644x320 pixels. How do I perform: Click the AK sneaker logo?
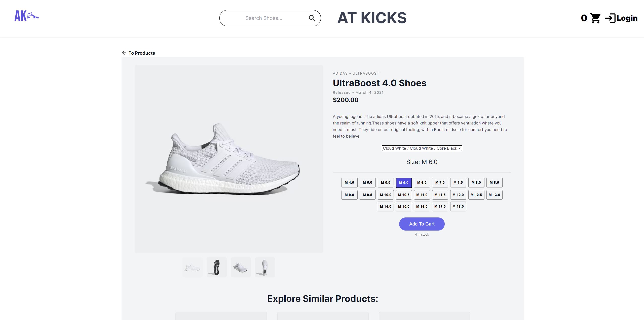point(27,16)
